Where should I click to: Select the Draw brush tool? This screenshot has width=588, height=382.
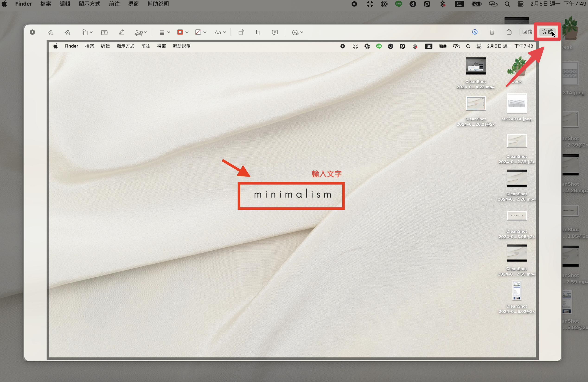67,32
